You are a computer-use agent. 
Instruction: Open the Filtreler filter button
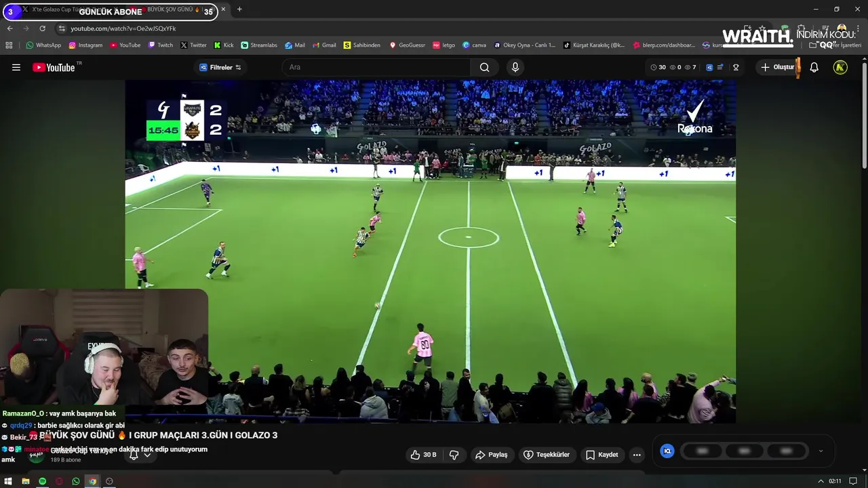pyautogui.click(x=220, y=67)
